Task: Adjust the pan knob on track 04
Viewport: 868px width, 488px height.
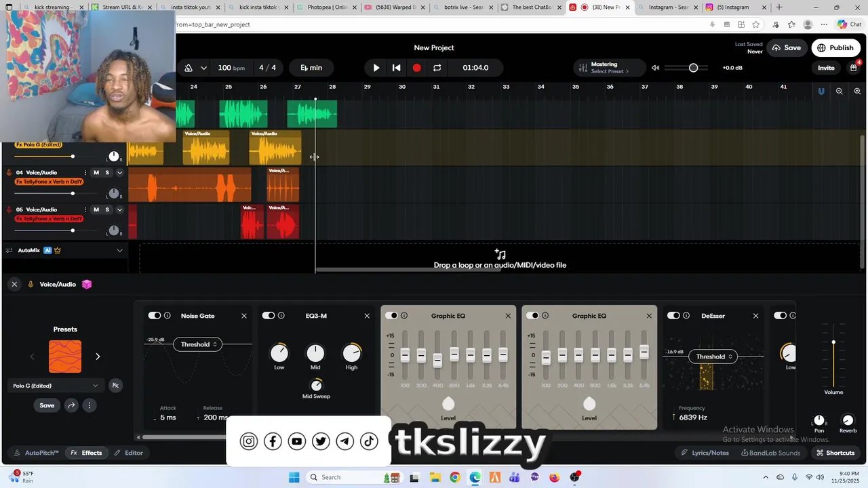Action: coord(114,194)
